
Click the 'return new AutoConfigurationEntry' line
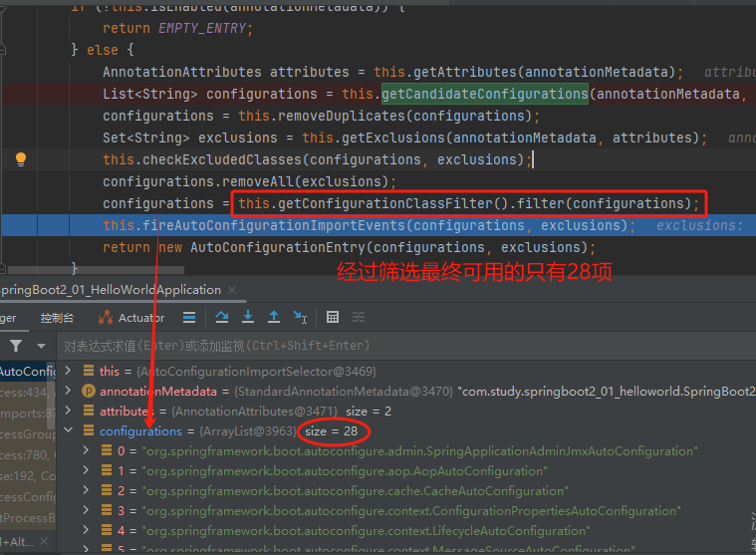(x=349, y=248)
